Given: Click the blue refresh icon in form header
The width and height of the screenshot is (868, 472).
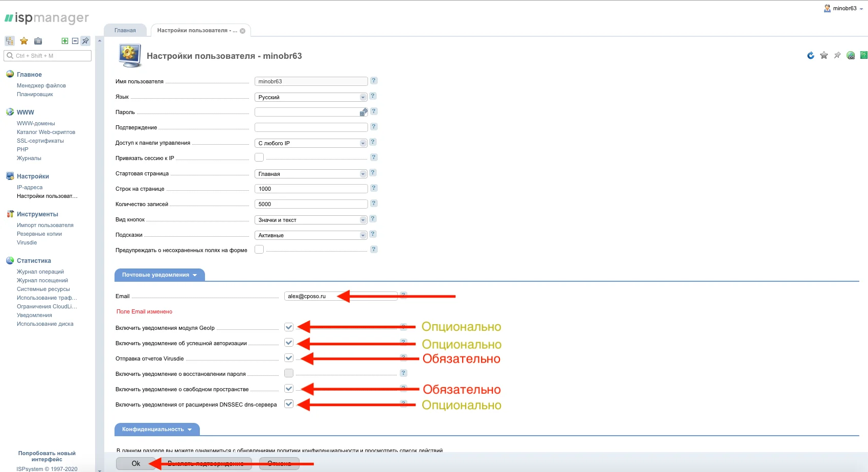Looking at the screenshot, I should click(x=810, y=56).
